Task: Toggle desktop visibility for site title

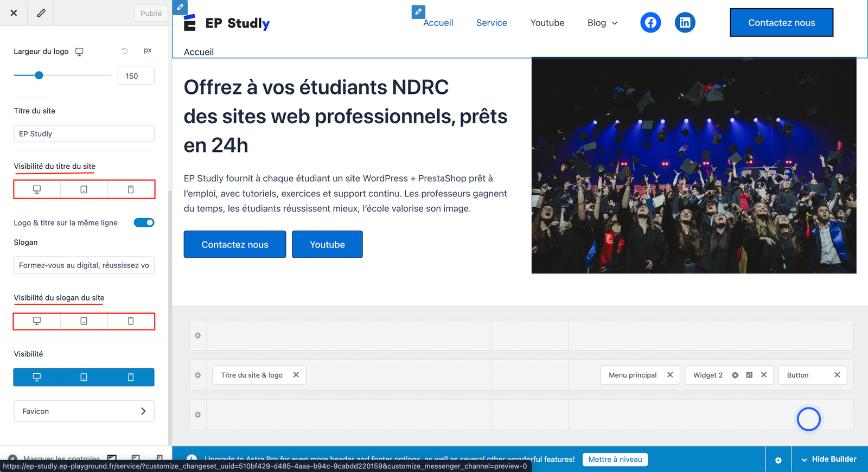Action: 37,189
